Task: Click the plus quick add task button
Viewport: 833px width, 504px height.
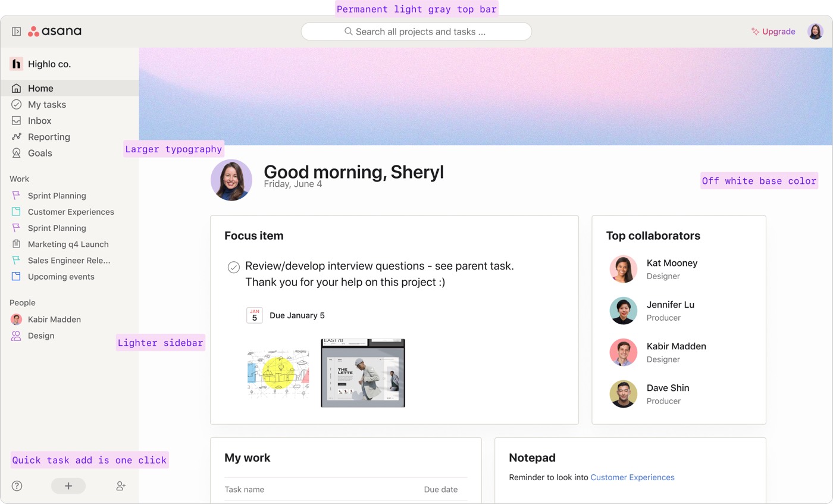Action: (68, 486)
